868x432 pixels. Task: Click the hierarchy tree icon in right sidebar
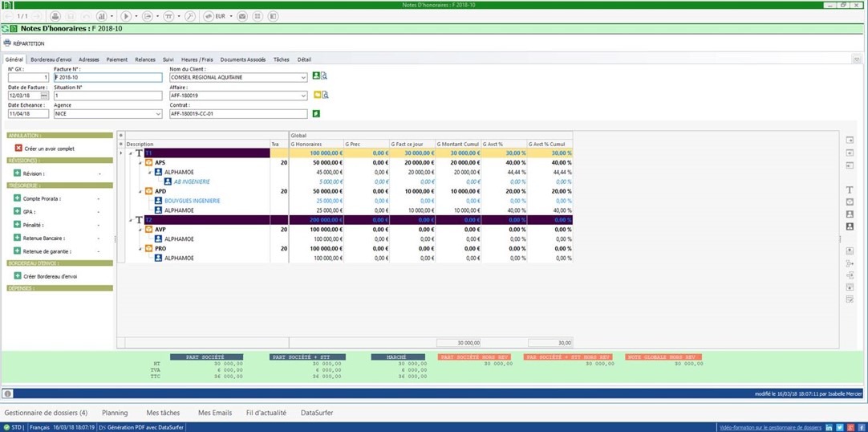(x=850, y=263)
